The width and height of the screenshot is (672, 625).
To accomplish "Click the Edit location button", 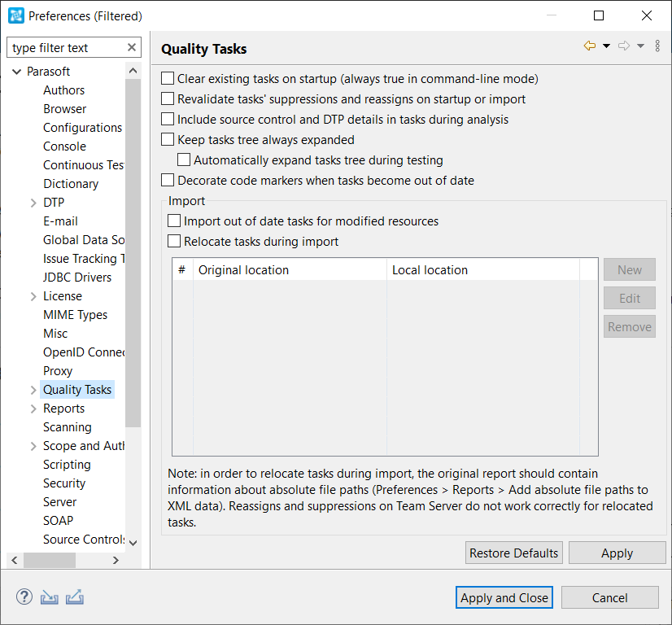I will pos(630,299).
